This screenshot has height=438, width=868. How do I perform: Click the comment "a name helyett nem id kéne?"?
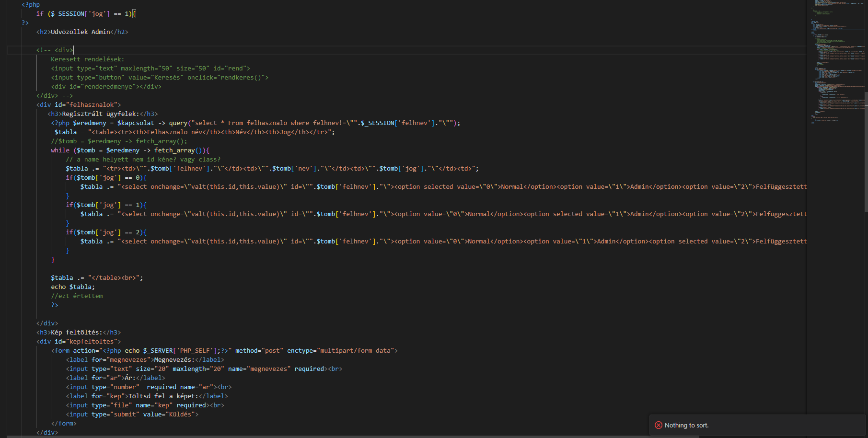click(x=143, y=160)
